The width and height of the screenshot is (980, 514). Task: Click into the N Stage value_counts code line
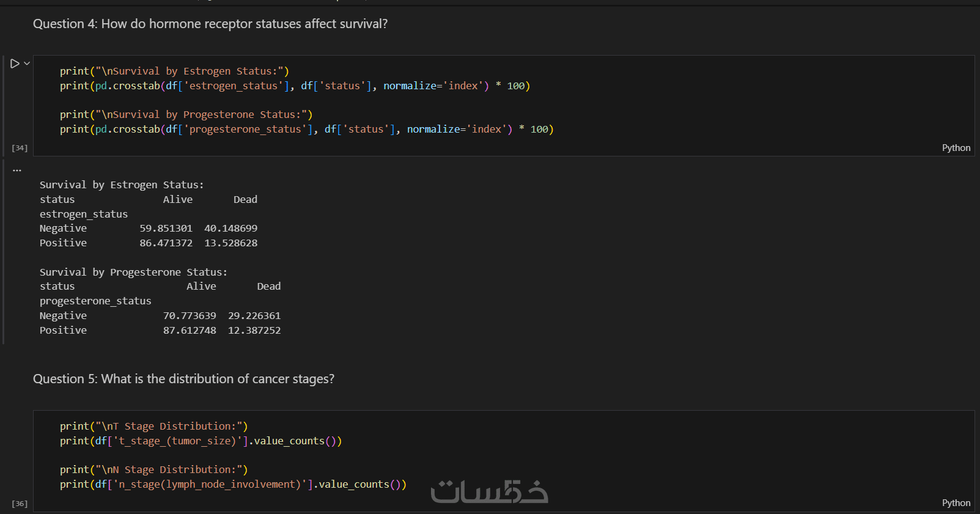click(233, 485)
